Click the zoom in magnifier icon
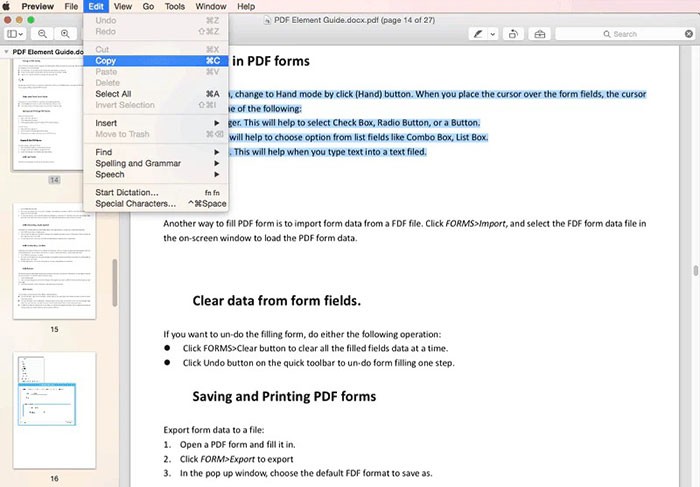Viewport: 700px width, 487px height. (66, 34)
